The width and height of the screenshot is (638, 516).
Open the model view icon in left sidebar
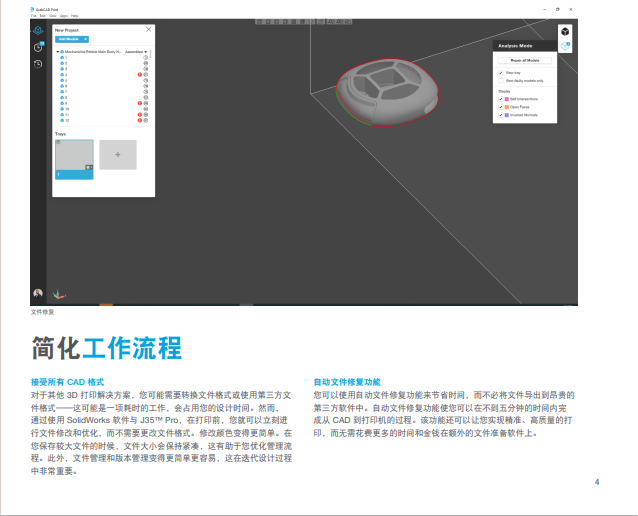click(38, 30)
